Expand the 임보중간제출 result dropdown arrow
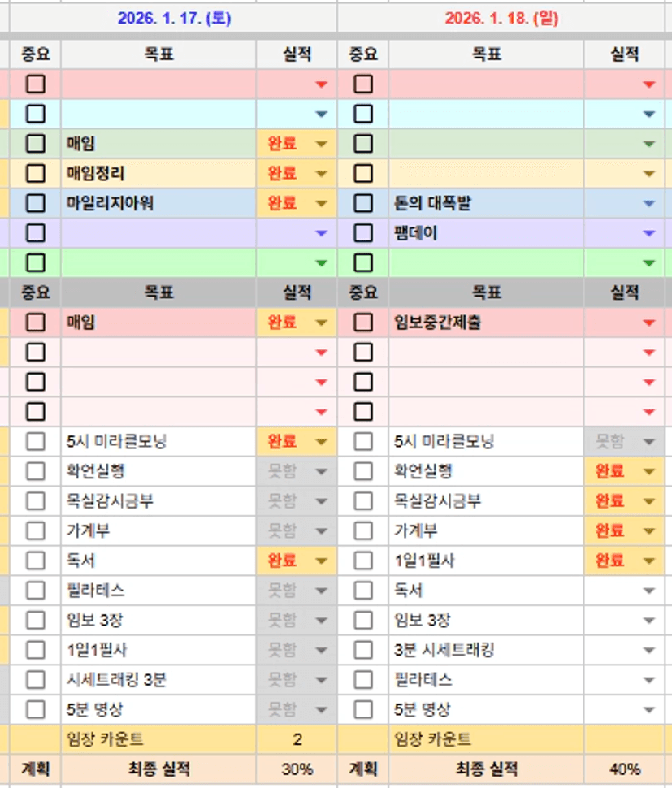This screenshot has height=788, width=672. (648, 323)
